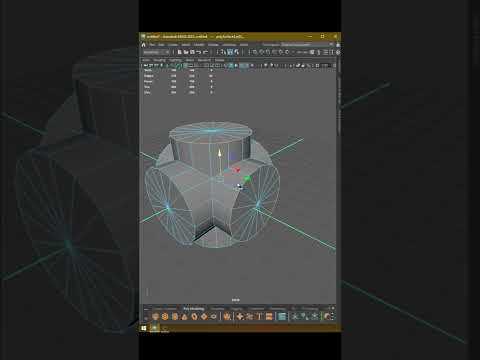Click the Redo arrow icon in status line
Image resolution: width=480 pixels, height=360 pixels.
click(205, 52)
